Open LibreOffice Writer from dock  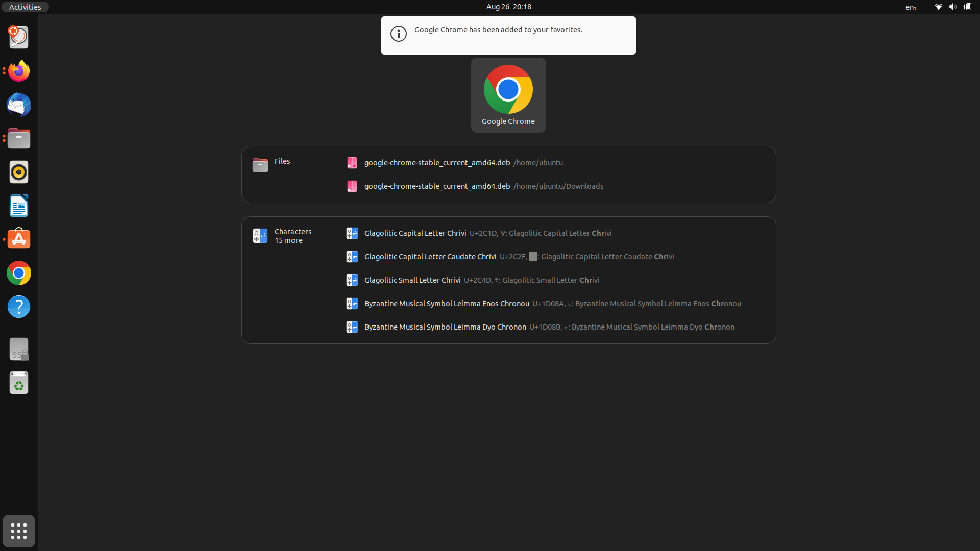(19, 206)
